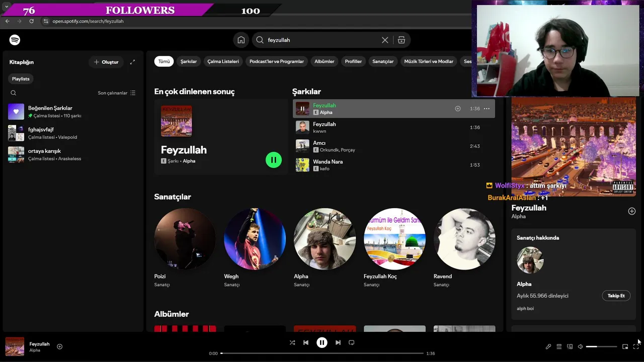644x362 pixels.
Task: Click the Oluştur create button
Action: pos(106,62)
